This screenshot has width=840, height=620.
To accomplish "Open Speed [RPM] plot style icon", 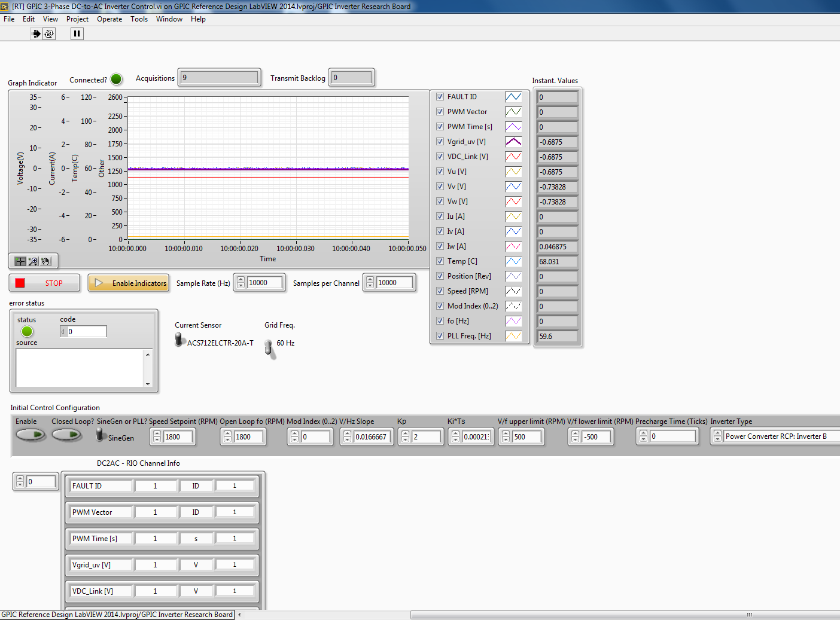I will 513,291.
